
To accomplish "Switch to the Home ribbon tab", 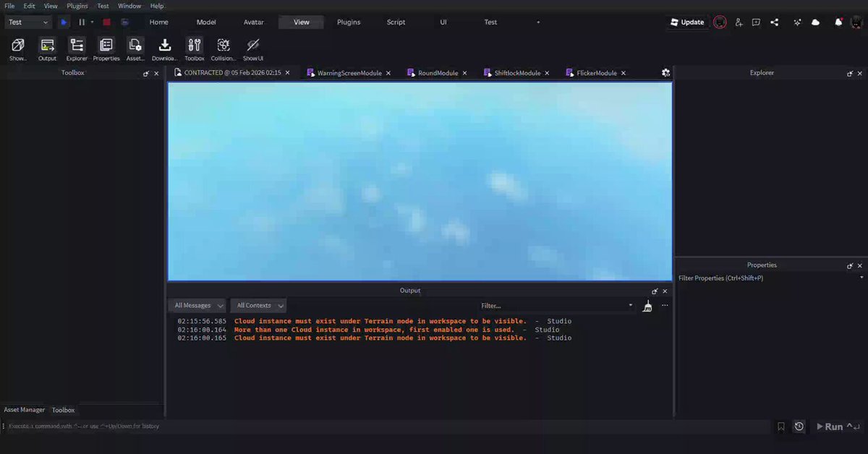I will click(159, 22).
